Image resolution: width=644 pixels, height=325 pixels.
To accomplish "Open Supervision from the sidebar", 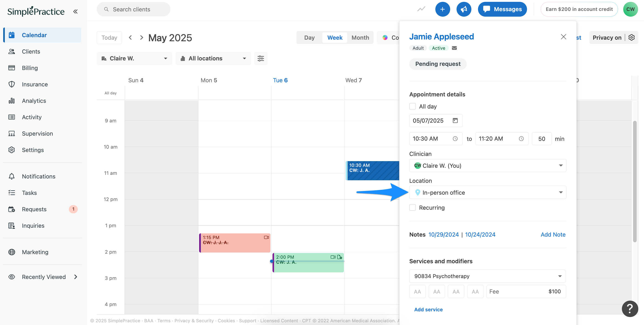I will pyautogui.click(x=42, y=133).
